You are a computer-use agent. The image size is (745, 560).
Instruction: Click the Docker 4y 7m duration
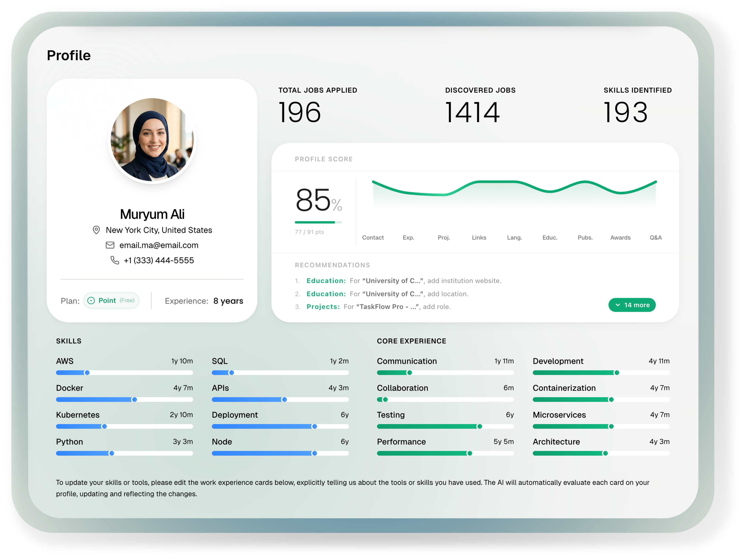pos(183,388)
